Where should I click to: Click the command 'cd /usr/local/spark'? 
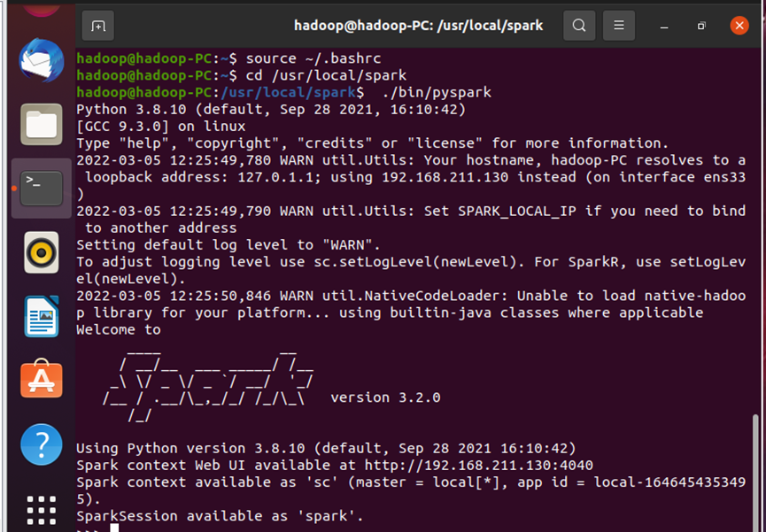coord(326,76)
